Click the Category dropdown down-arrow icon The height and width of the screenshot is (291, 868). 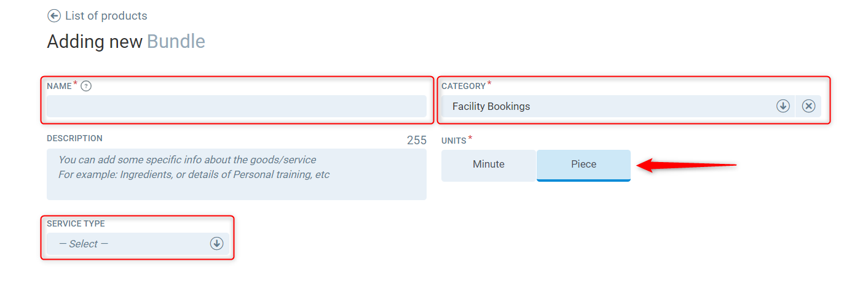tap(783, 106)
